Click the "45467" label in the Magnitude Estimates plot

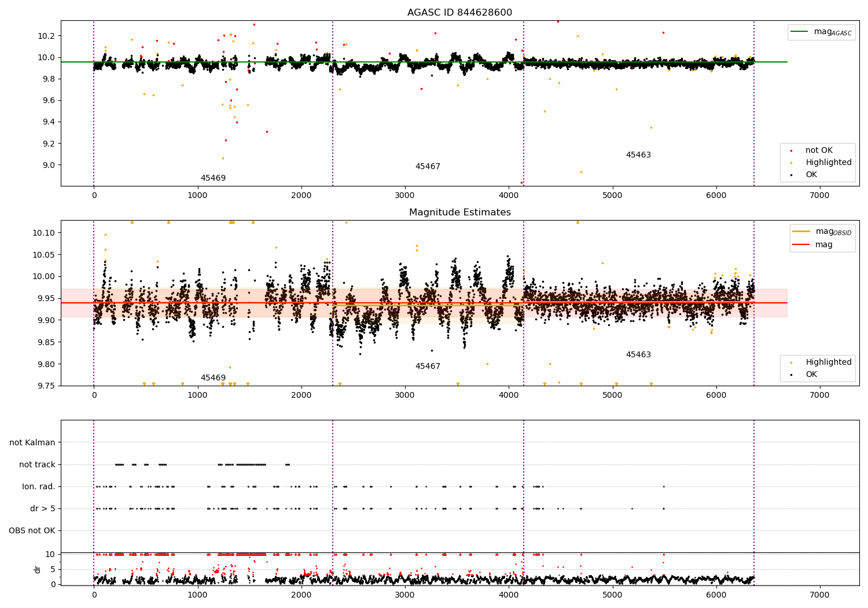428,367
